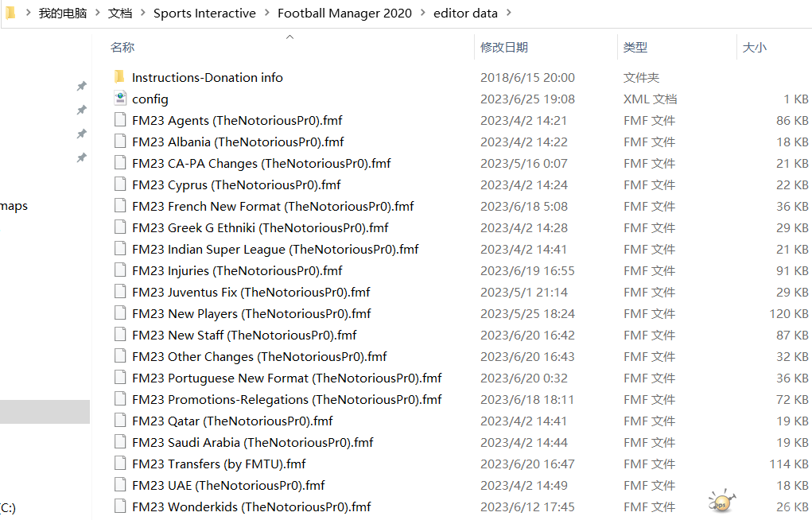Navigate to Football Manager 2020 breadcrumb
Image resolution: width=812 pixels, height=520 pixels.
[x=345, y=13]
